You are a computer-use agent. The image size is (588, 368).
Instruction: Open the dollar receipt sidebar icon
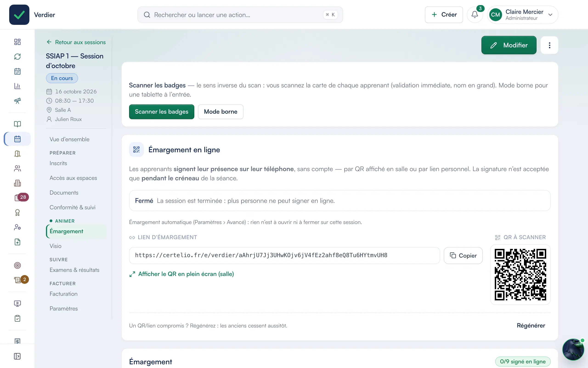(17, 341)
